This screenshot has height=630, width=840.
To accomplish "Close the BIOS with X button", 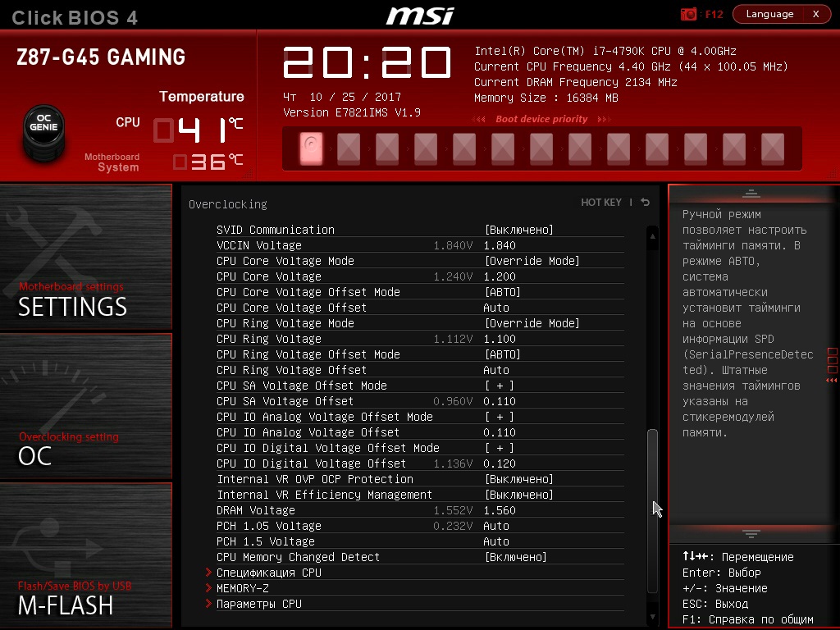I will click(816, 14).
